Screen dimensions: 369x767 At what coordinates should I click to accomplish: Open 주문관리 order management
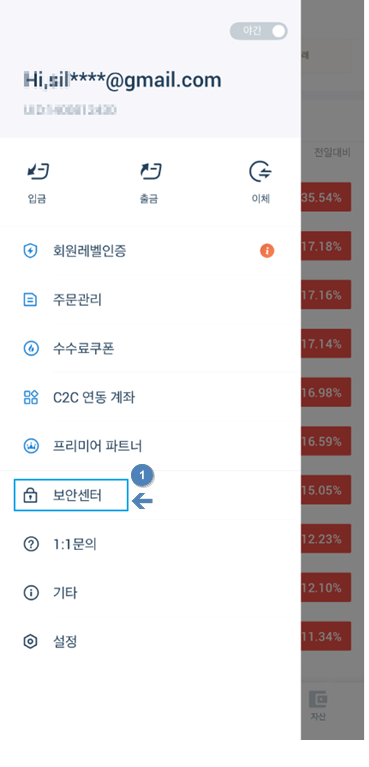pyautogui.click(x=150, y=299)
